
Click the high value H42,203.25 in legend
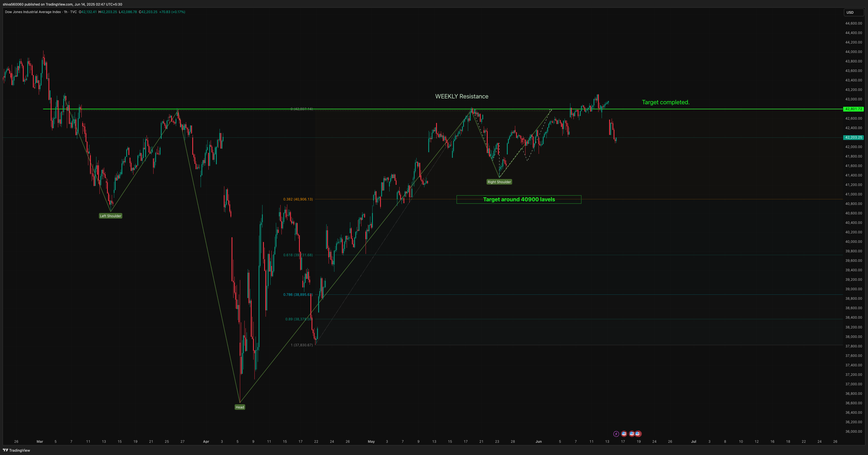(x=108, y=12)
